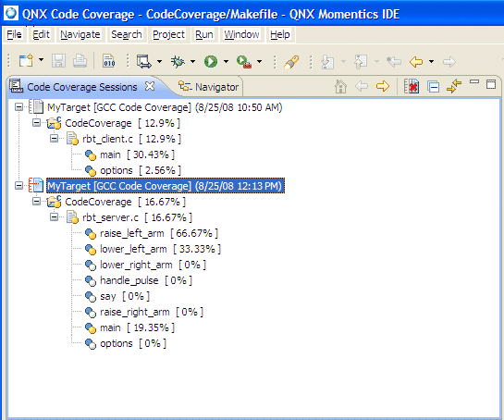
Task: Open the Project menu
Action: point(168,34)
